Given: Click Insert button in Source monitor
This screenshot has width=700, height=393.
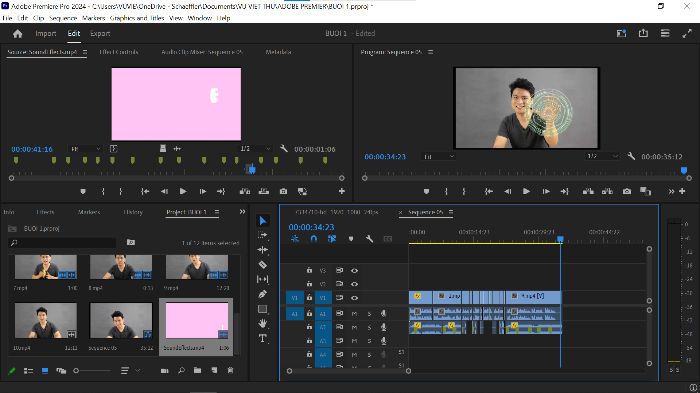Looking at the screenshot, I should tap(245, 191).
